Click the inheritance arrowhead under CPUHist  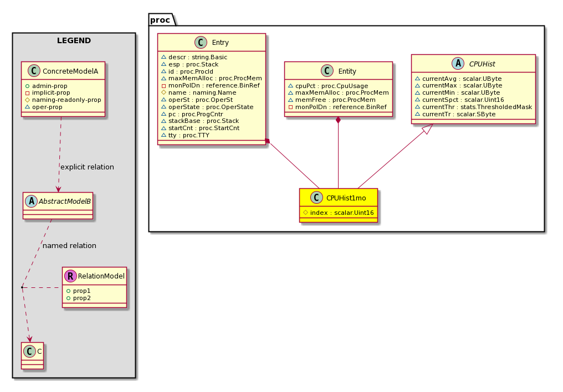coord(428,129)
